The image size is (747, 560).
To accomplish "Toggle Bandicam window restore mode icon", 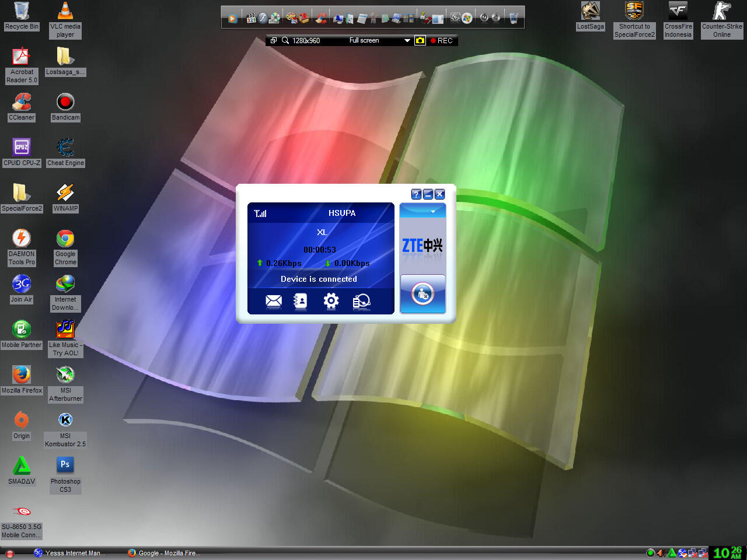I will point(273,40).
